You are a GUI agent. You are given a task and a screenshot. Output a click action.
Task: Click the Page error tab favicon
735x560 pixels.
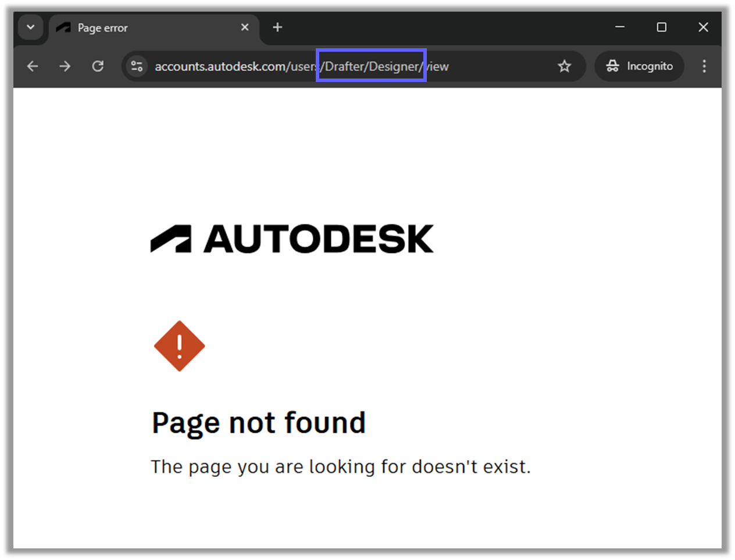coord(62,27)
